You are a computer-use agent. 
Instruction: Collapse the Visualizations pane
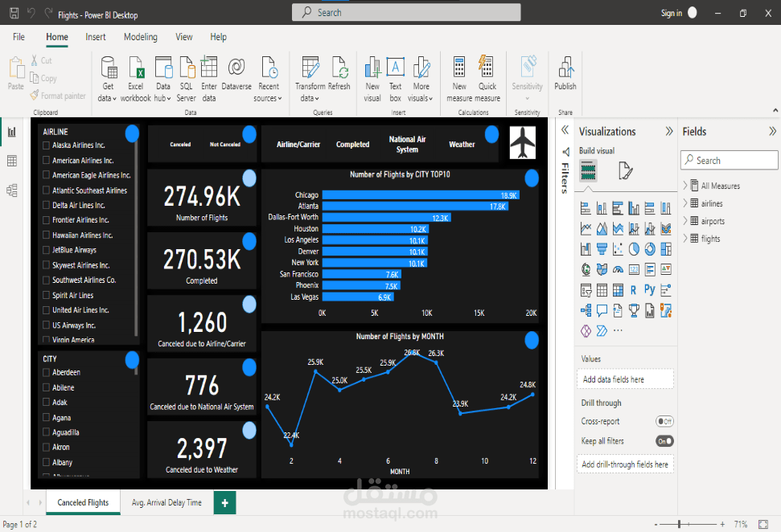point(669,131)
